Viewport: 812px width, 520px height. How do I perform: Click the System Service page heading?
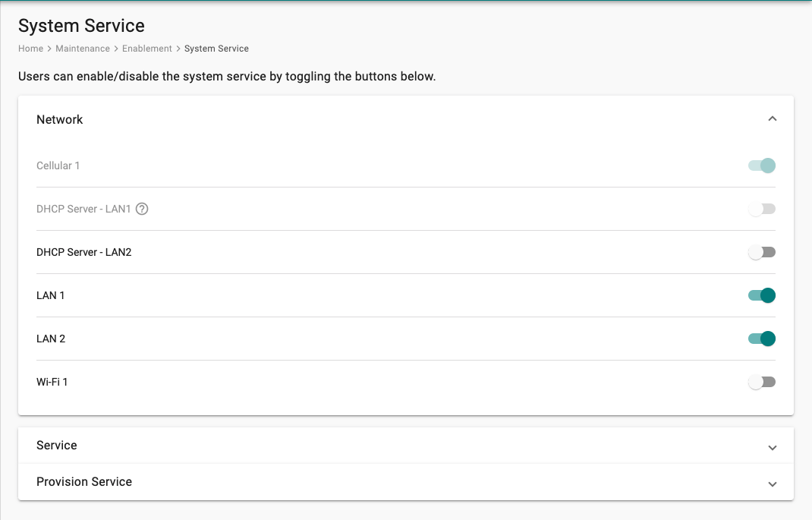pos(81,26)
